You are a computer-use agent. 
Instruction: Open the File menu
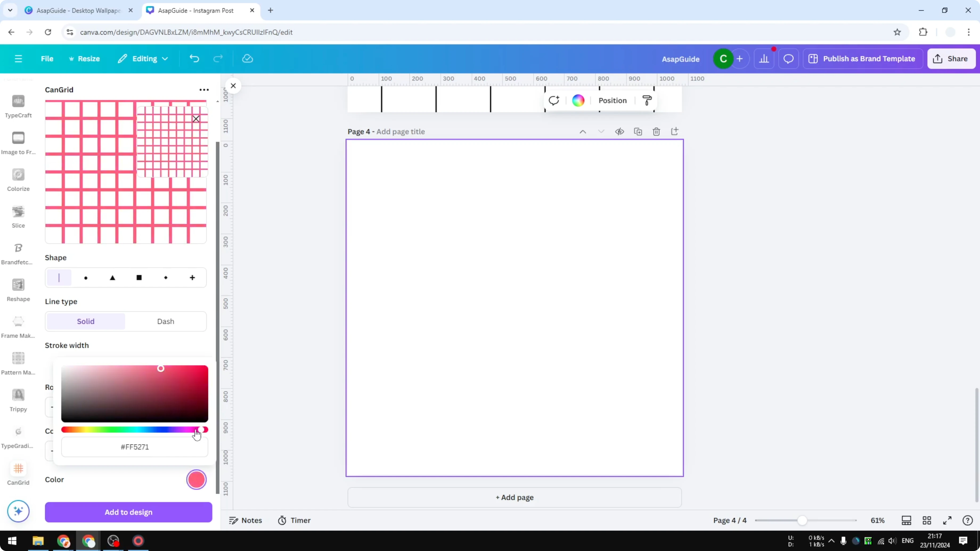pyautogui.click(x=47, y=59)
